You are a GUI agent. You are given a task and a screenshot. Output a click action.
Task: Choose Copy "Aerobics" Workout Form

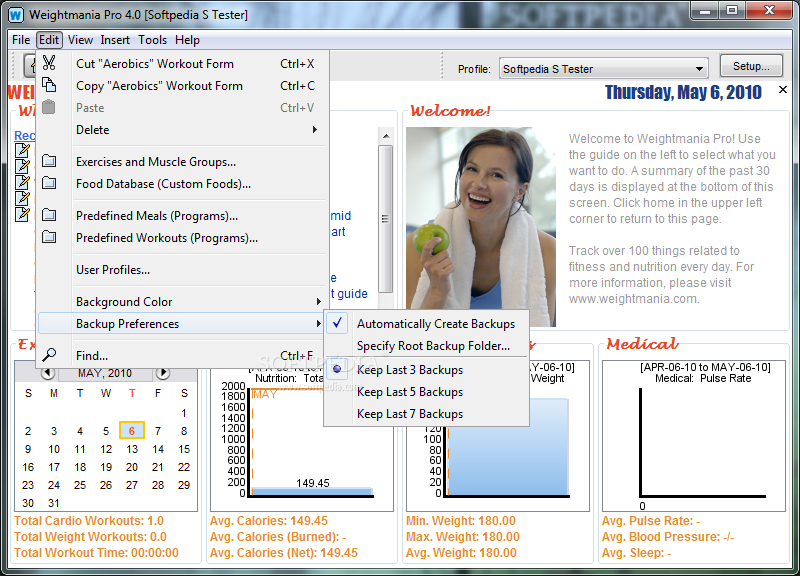pos(181,85)
